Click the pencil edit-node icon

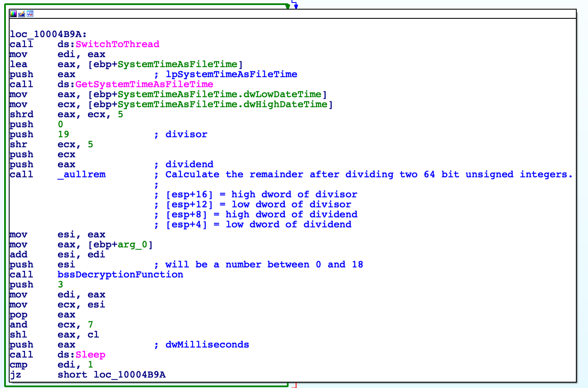coord(22,14)
